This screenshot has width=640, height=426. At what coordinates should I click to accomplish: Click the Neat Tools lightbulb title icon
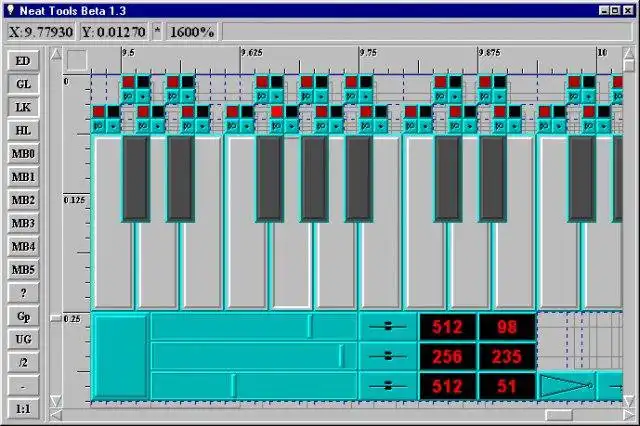pos(11,10)
